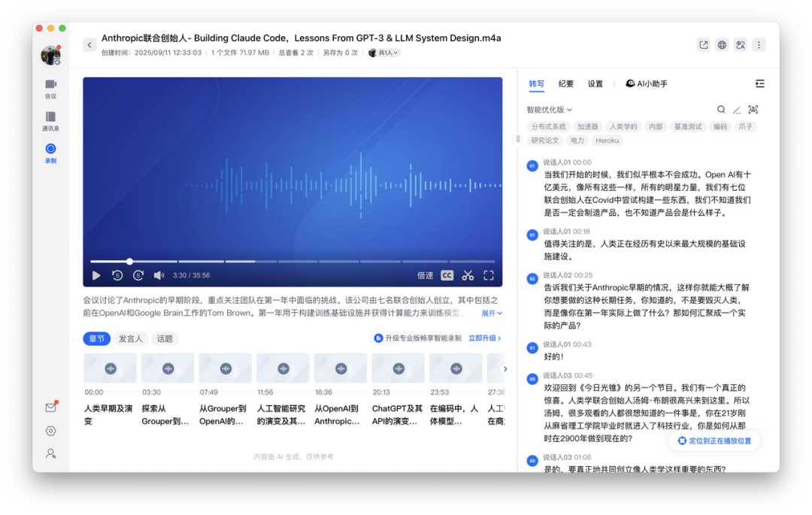This screenshot has width=812, height=515.
Task: Open the 录制 (Recordings) sidebar section
Action: pos(51,153)
